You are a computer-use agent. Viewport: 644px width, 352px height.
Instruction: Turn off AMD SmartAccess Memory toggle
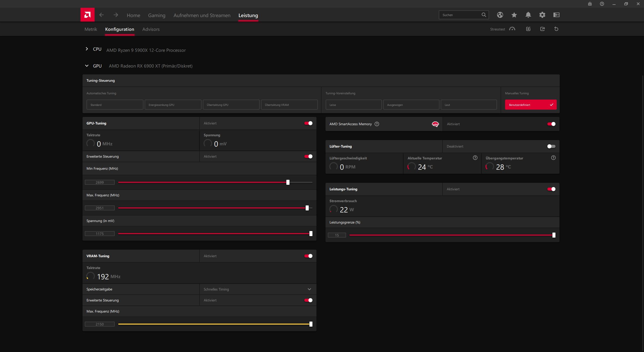coord(551,124)
